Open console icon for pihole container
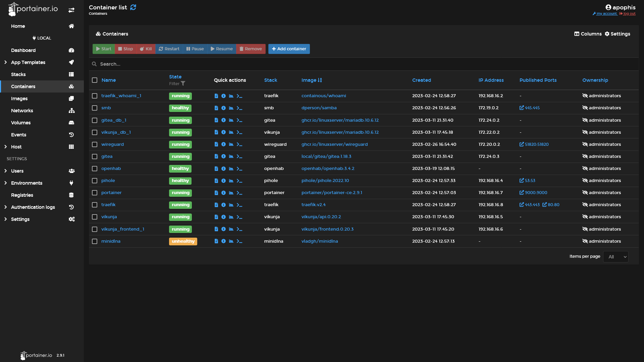Screen dimensions: 644x362 click(x=239, y=181)
